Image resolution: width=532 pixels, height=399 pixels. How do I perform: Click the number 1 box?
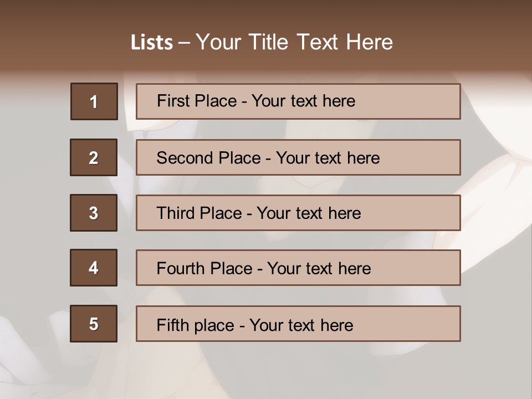(94, 101)
